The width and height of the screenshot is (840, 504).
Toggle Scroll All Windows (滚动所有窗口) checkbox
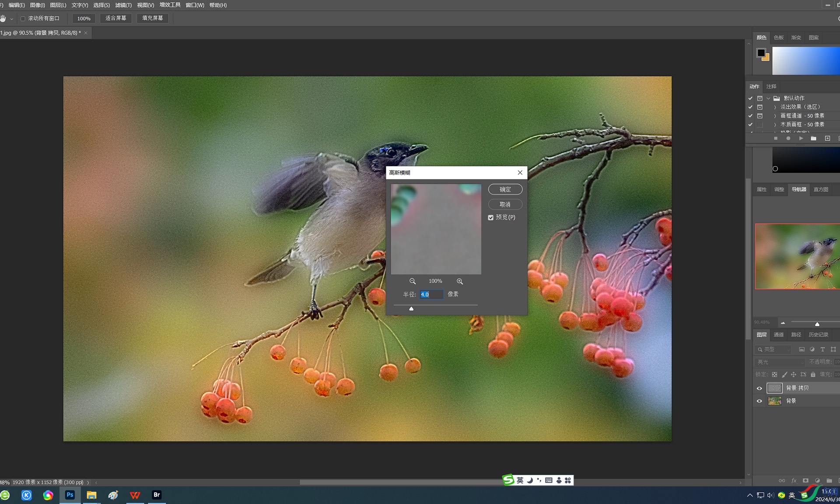coord(23,18)
